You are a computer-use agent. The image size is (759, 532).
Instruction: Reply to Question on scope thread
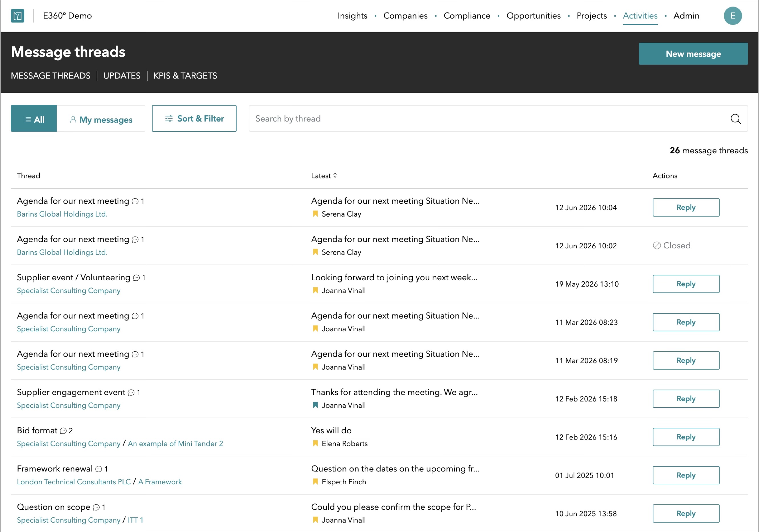tap(686, 513)
